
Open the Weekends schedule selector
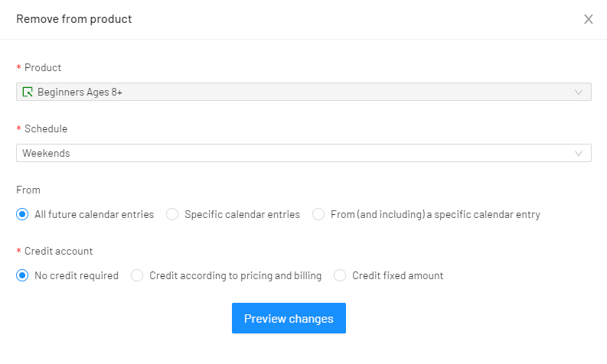click(x=303, y=153)
